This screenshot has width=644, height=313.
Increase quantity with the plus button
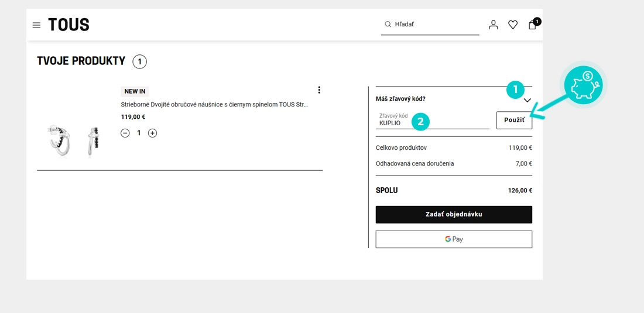pos(152,133)
